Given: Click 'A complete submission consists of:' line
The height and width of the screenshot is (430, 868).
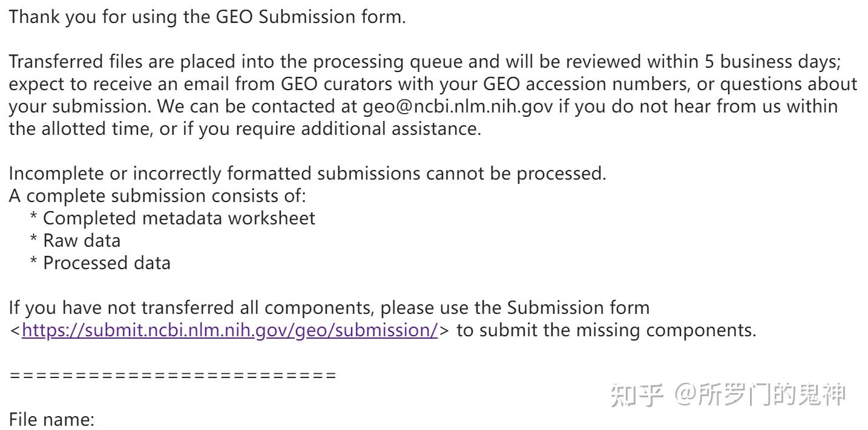Looking at the screenshot, I should 157,196.
